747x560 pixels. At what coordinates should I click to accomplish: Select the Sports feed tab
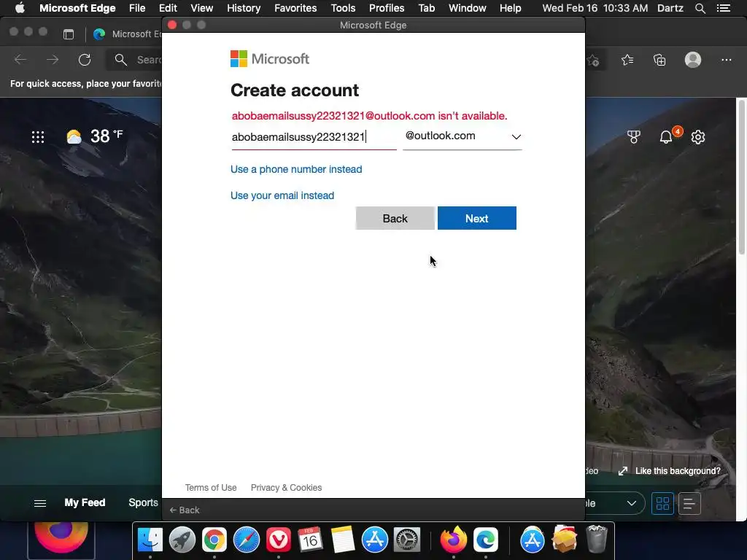(144, 503)
